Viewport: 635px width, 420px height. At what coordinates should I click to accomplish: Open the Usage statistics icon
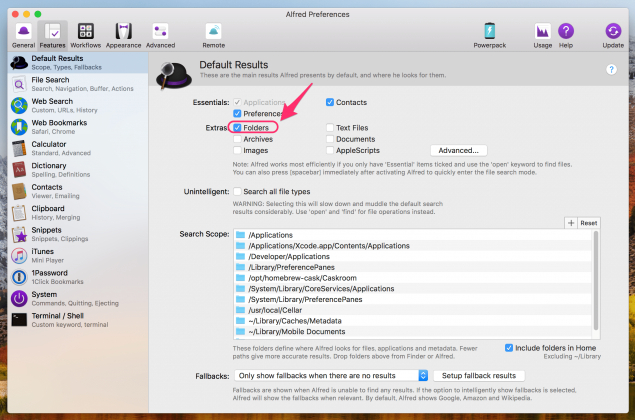pyautogui.click(x=542, y=32)
